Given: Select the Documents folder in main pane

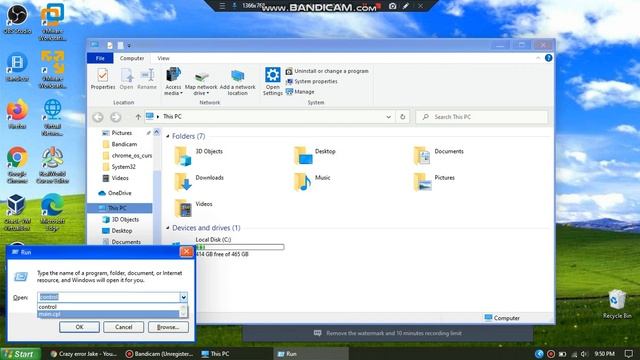Looking at the screenshot, I should (x=439, y=156).
